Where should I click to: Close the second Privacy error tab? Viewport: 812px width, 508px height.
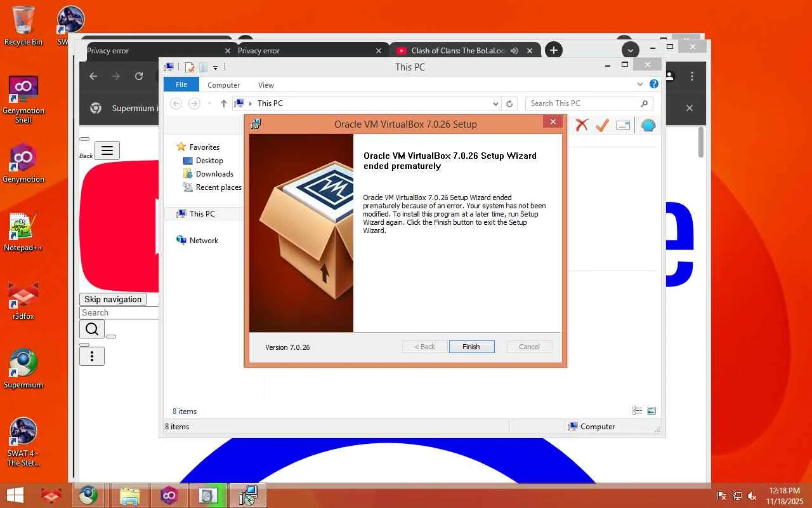pos(379,51)
